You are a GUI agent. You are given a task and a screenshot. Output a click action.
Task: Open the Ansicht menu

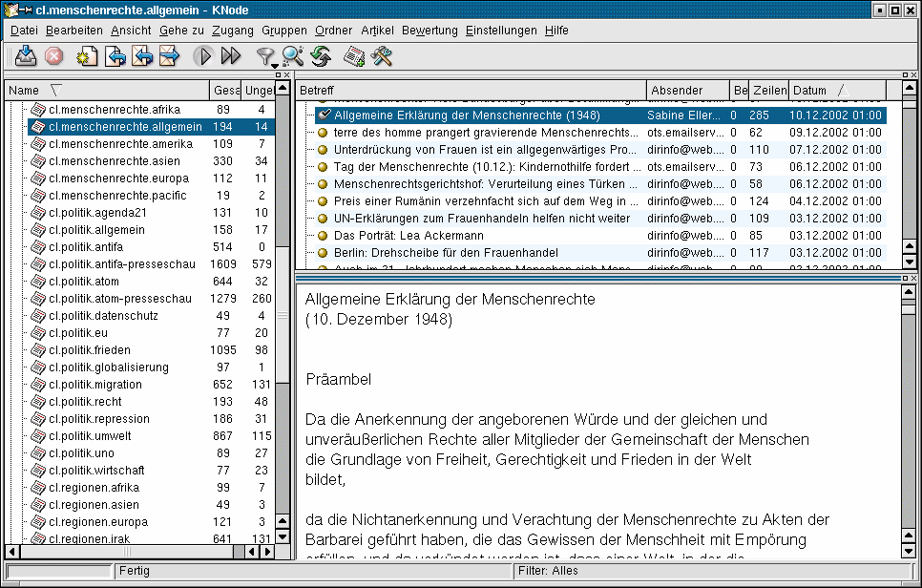tap(131, 30)
